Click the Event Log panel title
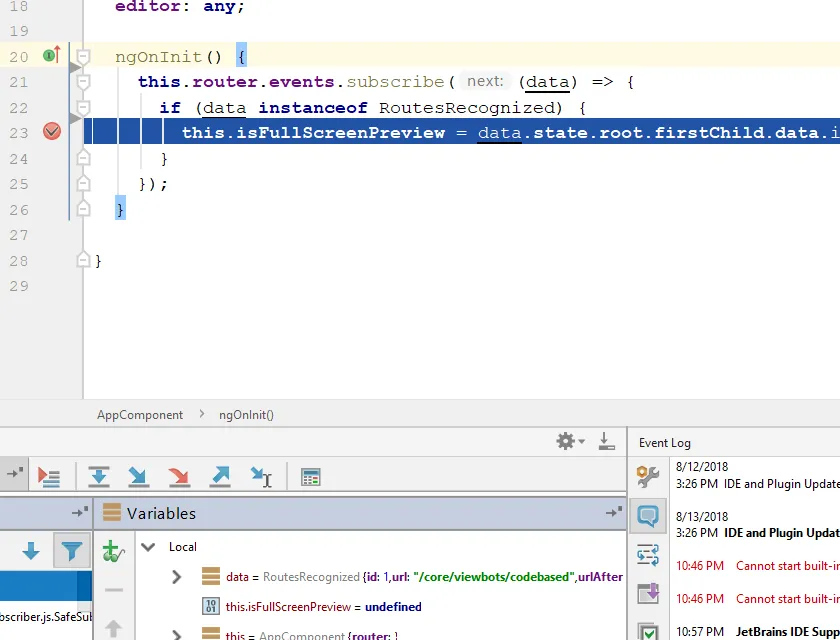This screenshot has height=640, width=840. [x=665, y=443]
